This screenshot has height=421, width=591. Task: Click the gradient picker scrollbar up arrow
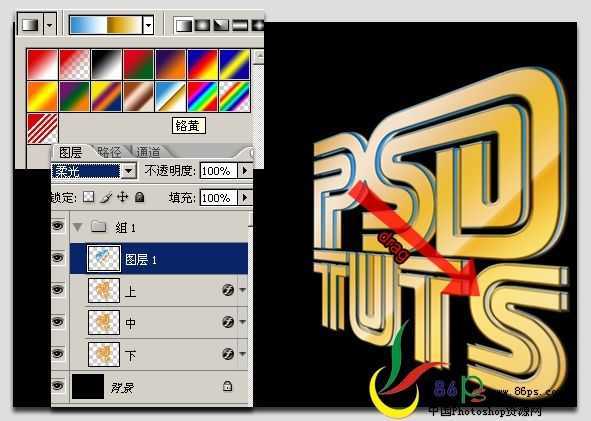coord(259,57)
